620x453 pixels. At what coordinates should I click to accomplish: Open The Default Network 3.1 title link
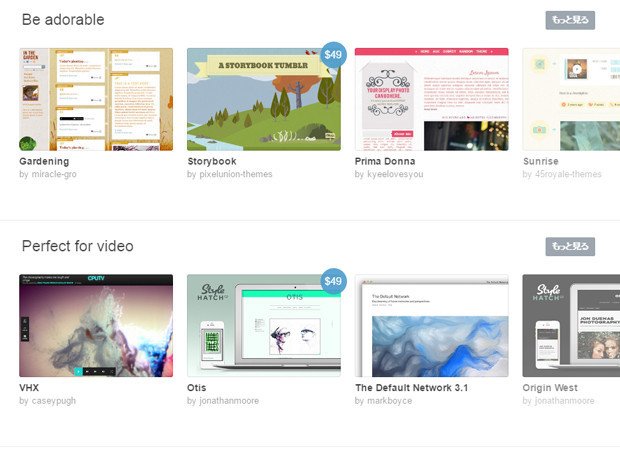click(412, 388)
